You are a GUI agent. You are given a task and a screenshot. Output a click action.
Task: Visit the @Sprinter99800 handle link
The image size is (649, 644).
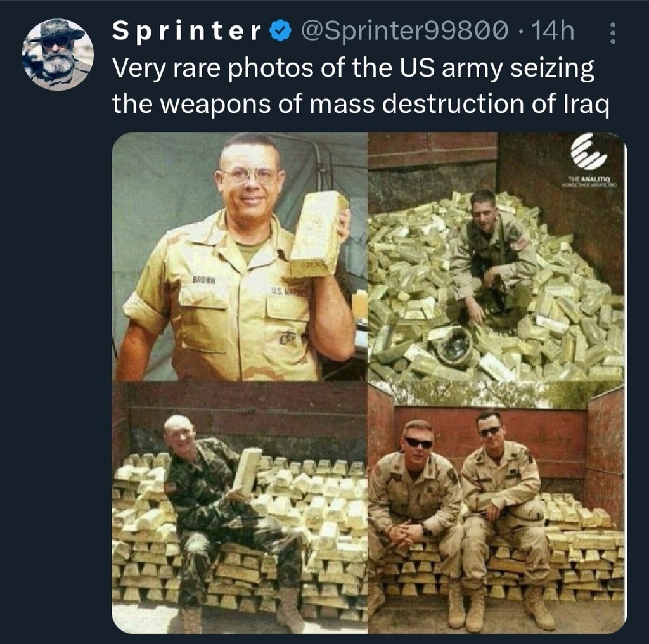click(x=404, y=30)
